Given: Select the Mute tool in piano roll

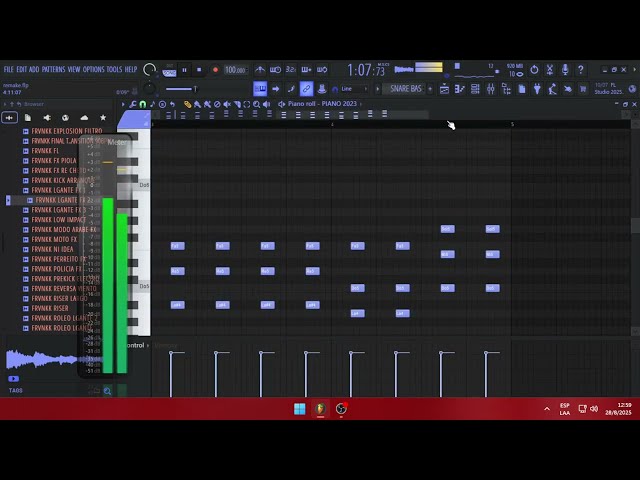Looking at the screenshot, I should pos(227,104).
